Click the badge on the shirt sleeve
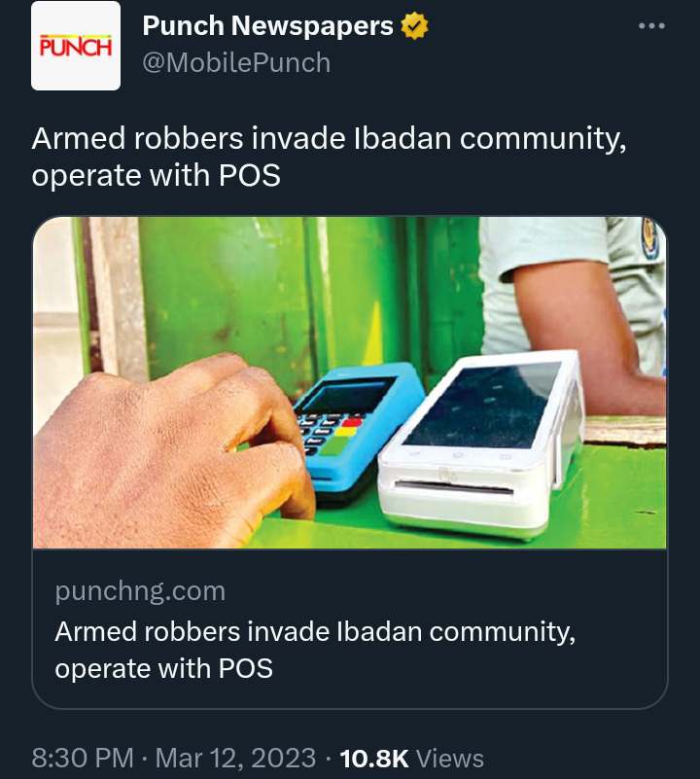The width and height of the screenshot is (700, 779). tap(650, 237)
